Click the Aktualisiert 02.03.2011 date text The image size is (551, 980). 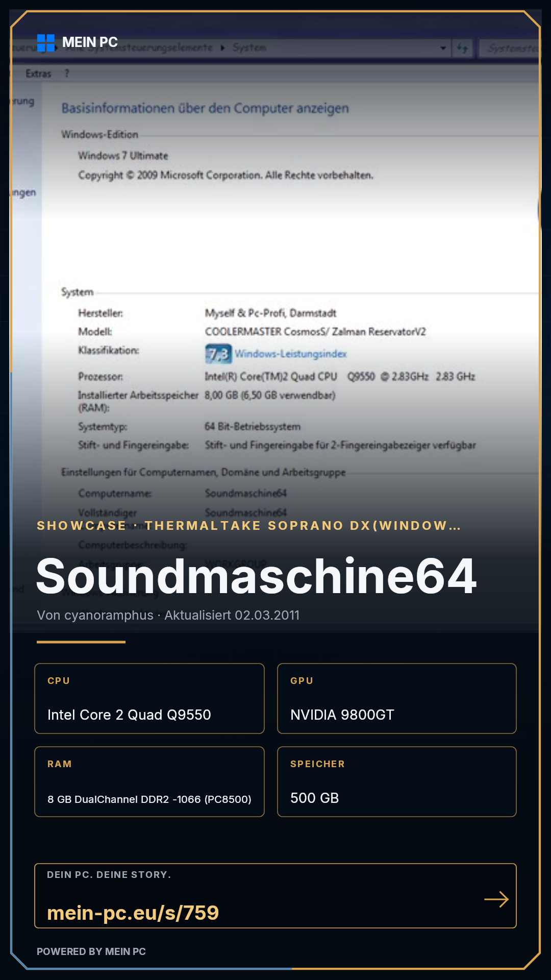click(x=232, y=616)
